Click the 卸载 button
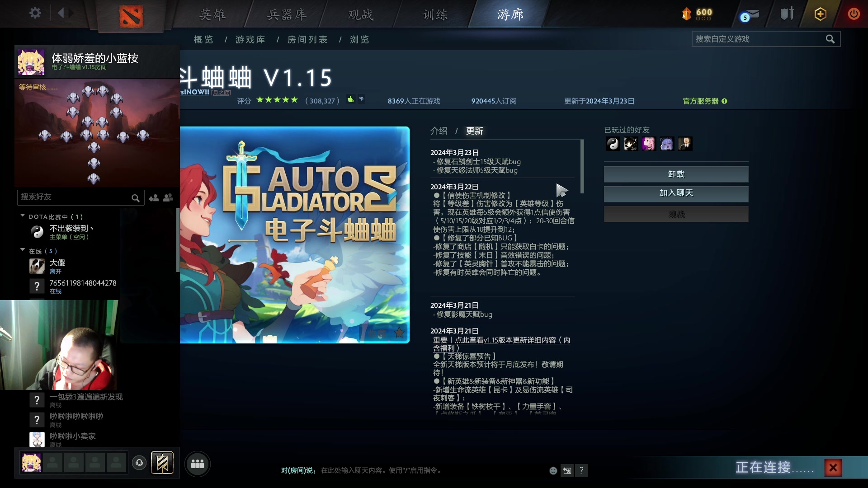Image resolution: width=868 pixels, height=488 pixels. 676,174
